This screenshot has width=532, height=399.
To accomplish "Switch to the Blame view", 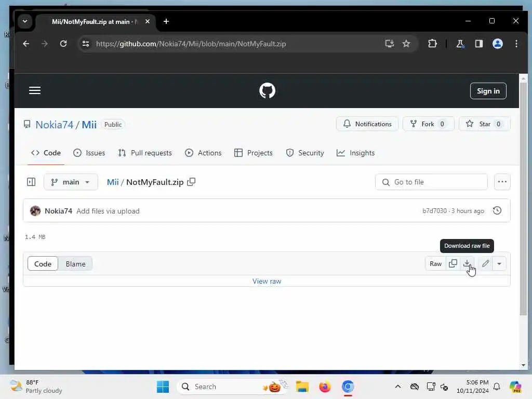I will (x=76, y=264).
